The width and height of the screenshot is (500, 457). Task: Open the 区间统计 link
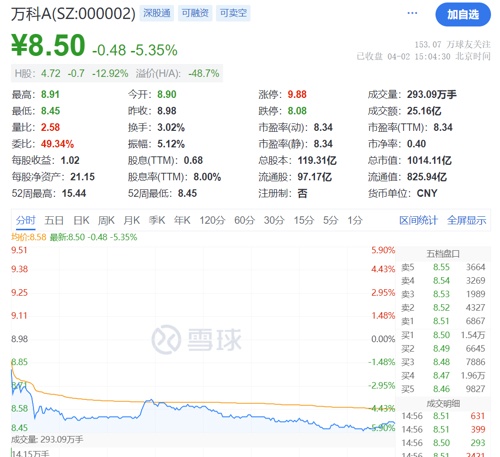point(418,220)
